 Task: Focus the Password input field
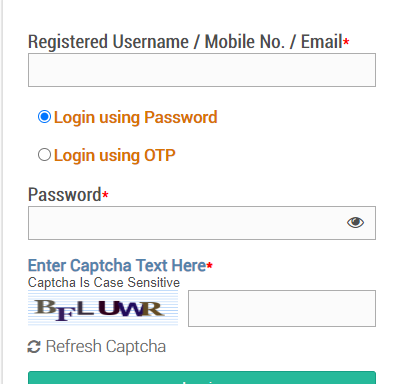202,223
